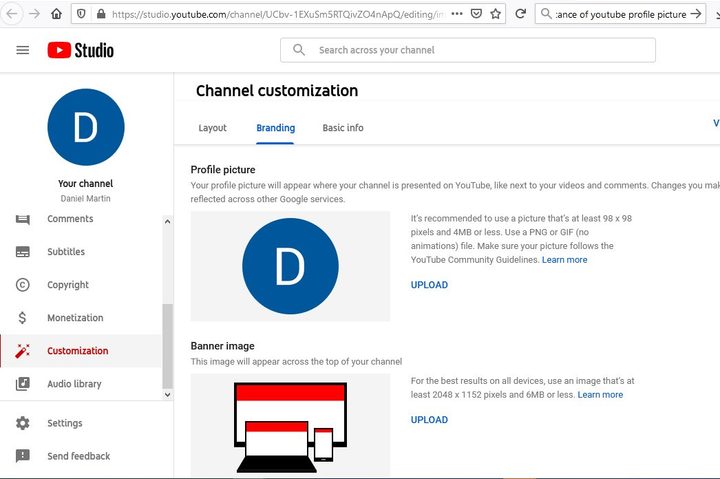Click the Channel customization page title

(277, 90)
